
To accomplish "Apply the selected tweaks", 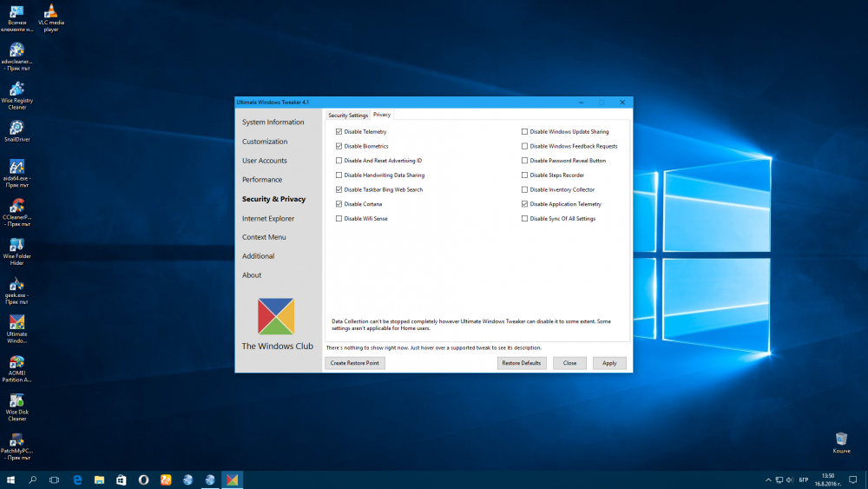I will 609,363.
